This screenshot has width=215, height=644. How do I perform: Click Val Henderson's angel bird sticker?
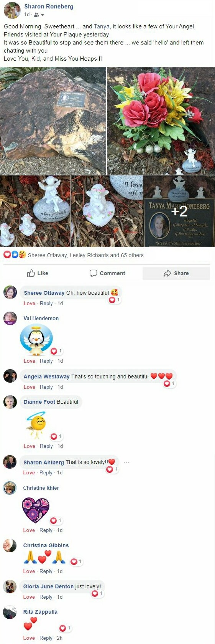[36, 339]
